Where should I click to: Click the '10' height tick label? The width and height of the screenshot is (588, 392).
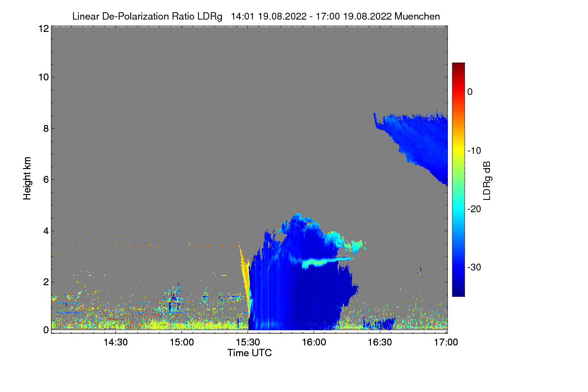(43, 77)
